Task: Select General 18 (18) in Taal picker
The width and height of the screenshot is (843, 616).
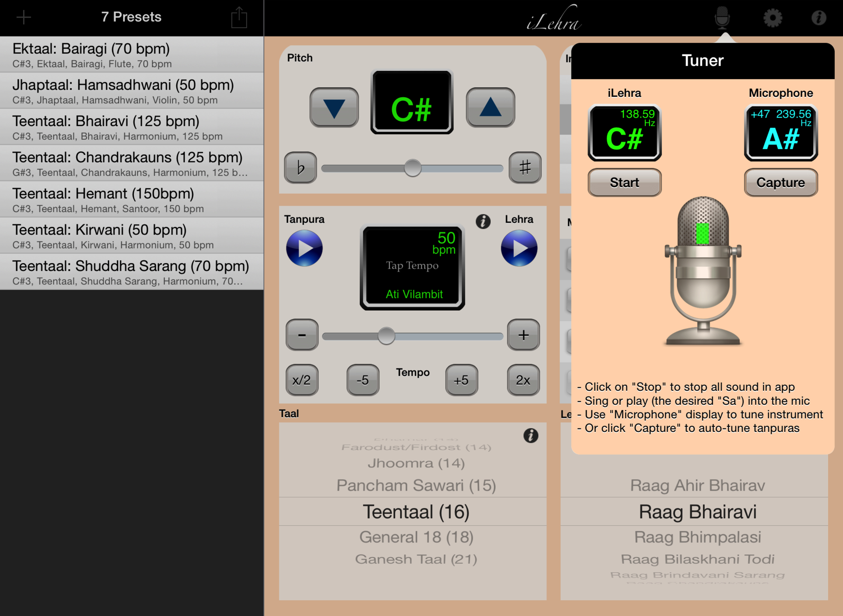Action: tap(416, 537)
